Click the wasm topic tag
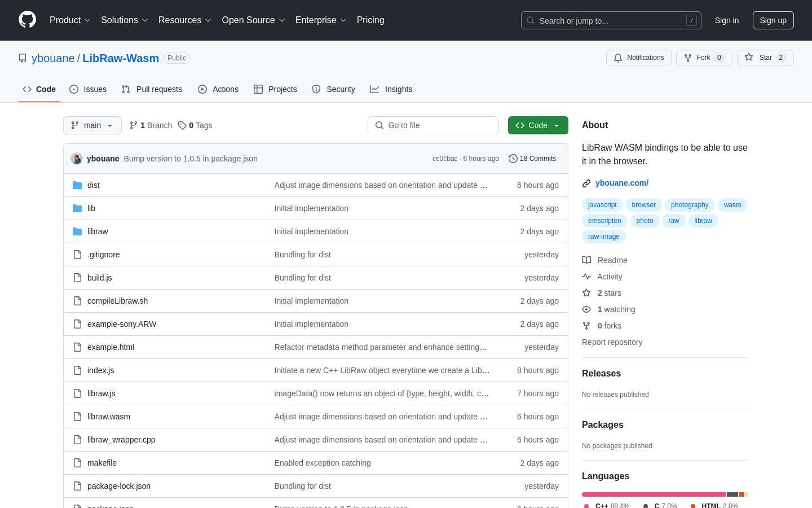 coord(732,205)
